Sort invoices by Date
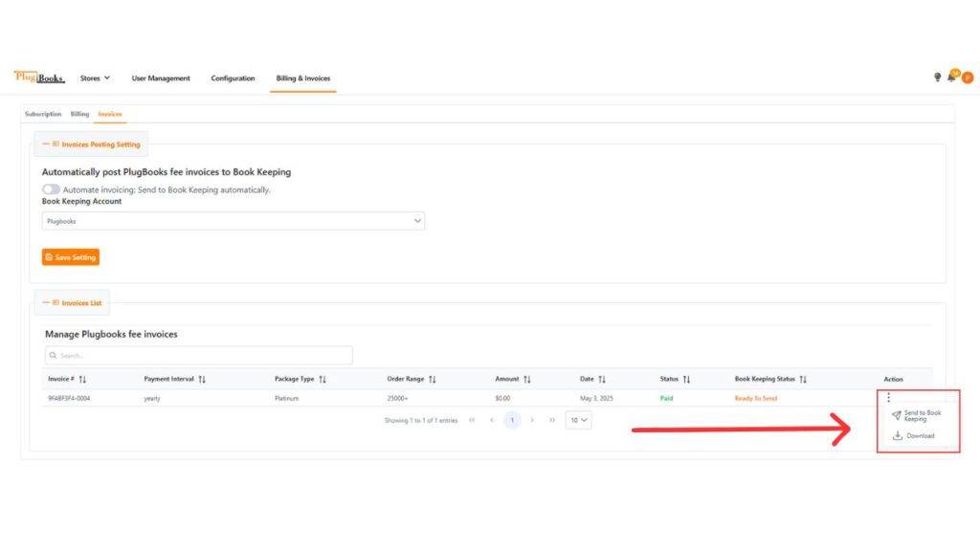980x551 pixels. click(602, 380)
